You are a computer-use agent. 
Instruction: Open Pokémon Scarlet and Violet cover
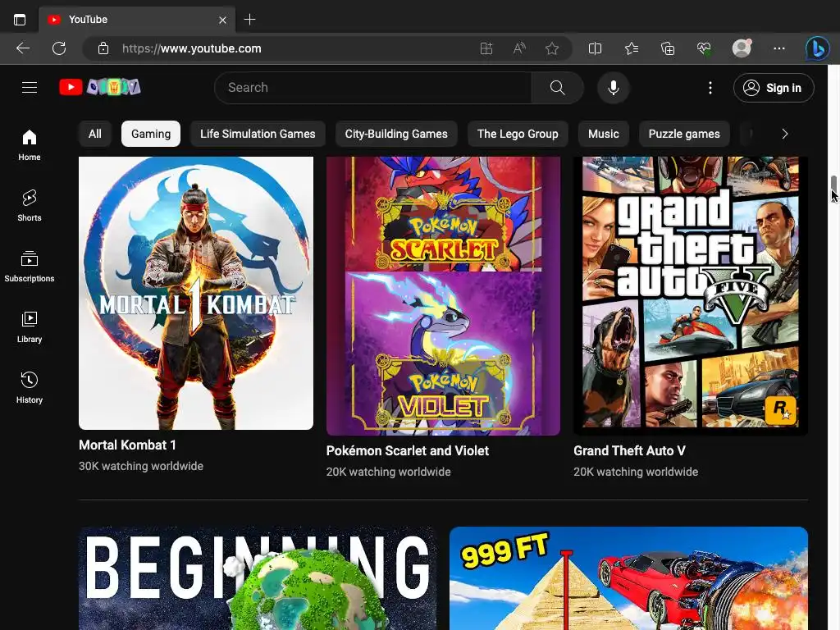click(x=443, y=295)
